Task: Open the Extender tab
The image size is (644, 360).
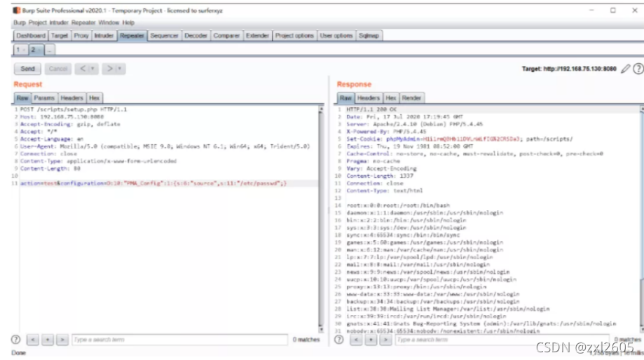Action: click(257, 36)
